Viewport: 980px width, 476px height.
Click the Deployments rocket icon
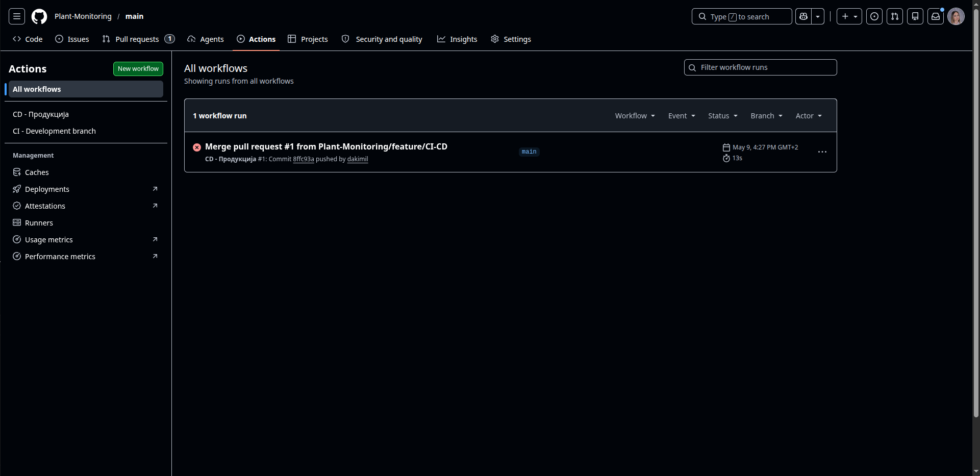click(x=17, y=189)
